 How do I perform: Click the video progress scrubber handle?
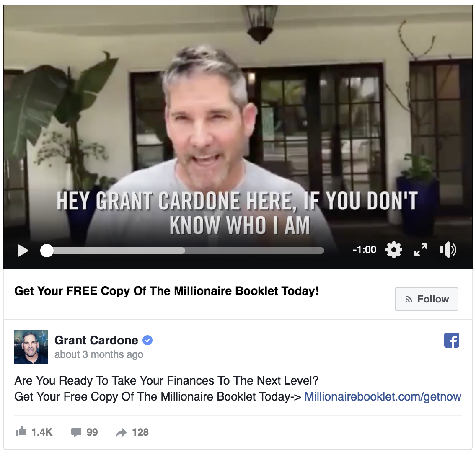coord(47,251)
